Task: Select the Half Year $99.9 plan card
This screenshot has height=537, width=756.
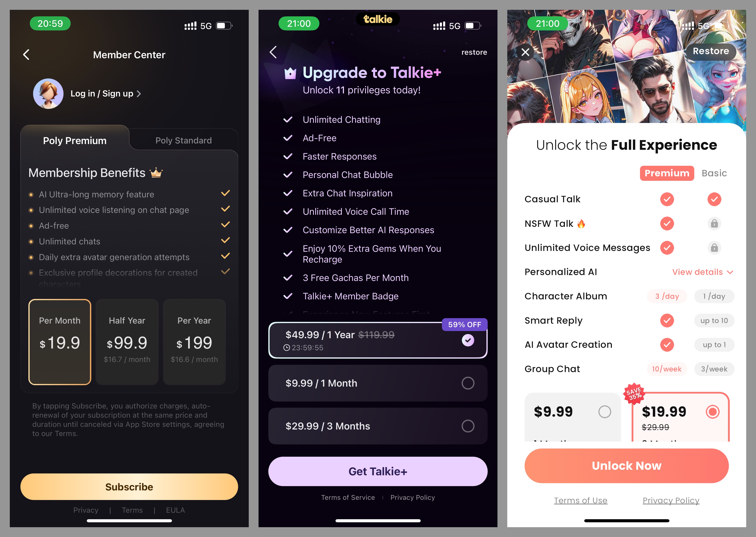Action: (127, 342)
